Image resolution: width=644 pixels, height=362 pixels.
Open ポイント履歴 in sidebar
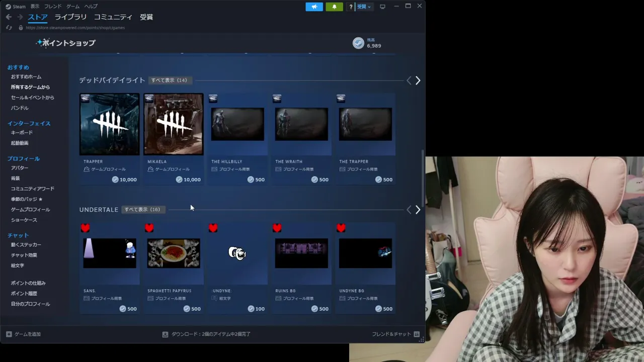[x=24, y=294]
